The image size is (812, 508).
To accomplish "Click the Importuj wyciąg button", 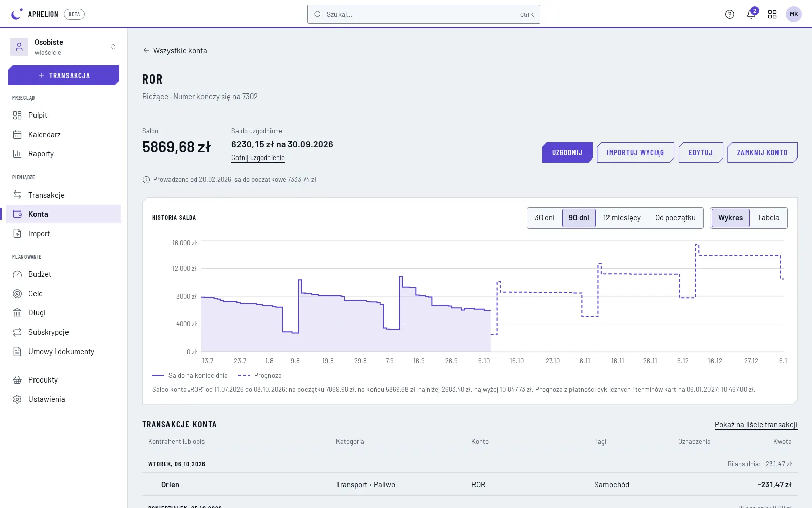I will [x=635, y=152].
